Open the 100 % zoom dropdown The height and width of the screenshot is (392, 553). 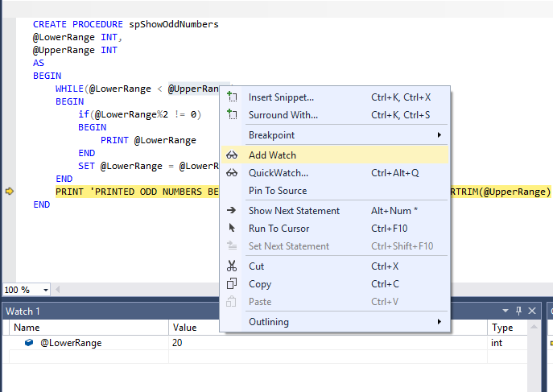pyautogui.click(x=45, y=290)
